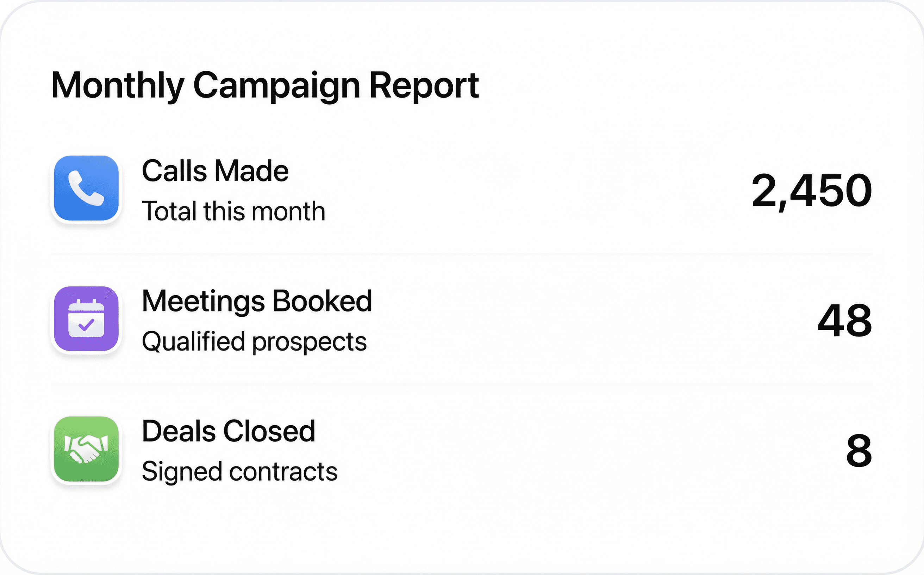Select the word Campaign in the heading
This screenshot has height=575, width=924.
[277, 86]
